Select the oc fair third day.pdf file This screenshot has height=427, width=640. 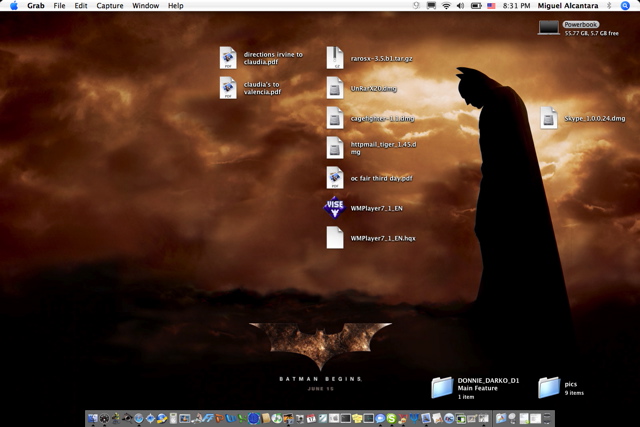(x=335, y=178)
